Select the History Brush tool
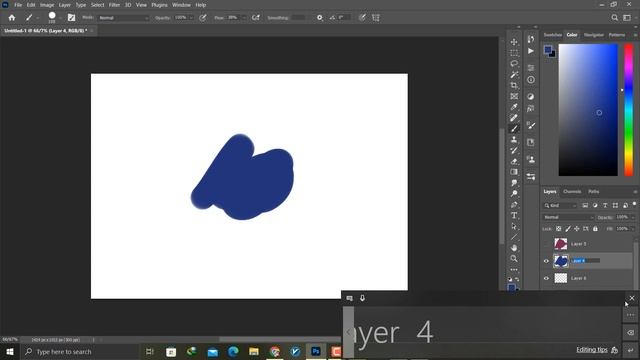Viewport: 640px width, 360px height. click(x=514, y=150)
